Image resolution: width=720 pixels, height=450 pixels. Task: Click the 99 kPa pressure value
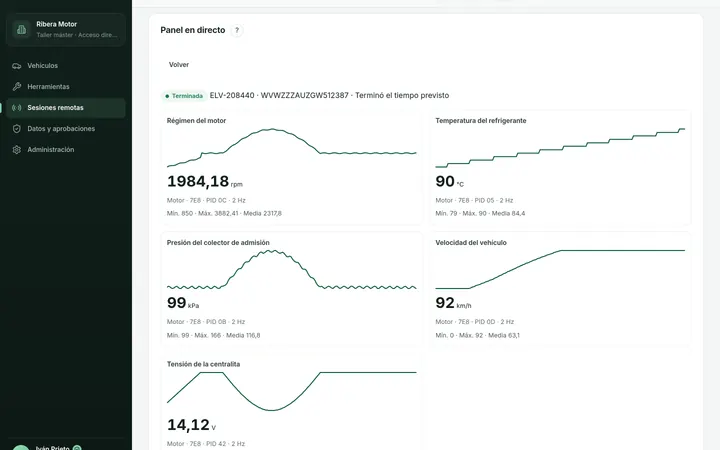pyautogui.click(x=183, y=303)
